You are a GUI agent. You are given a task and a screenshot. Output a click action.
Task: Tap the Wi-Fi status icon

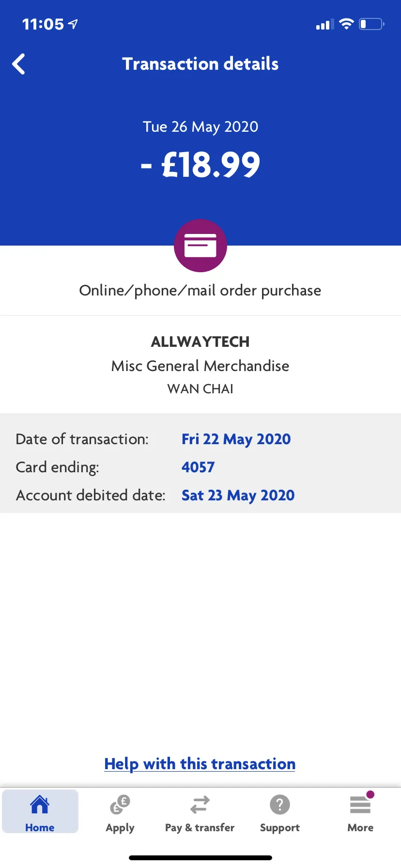(346, 24)
